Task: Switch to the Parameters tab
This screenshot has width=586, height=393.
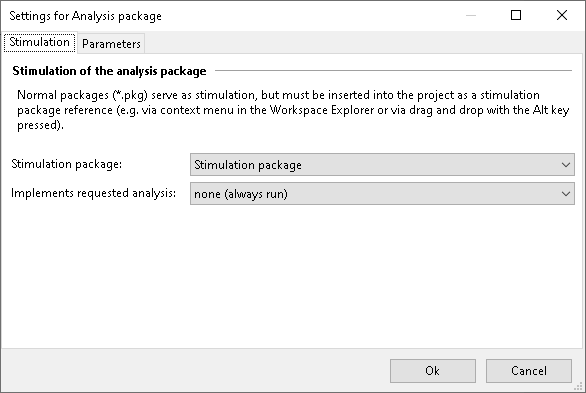Action: click(111, 44)
